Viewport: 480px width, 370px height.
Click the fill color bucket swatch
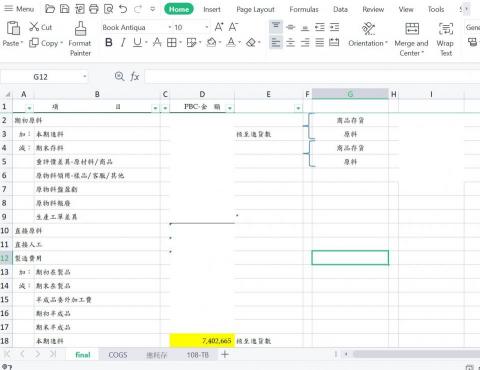pos(211,43)
